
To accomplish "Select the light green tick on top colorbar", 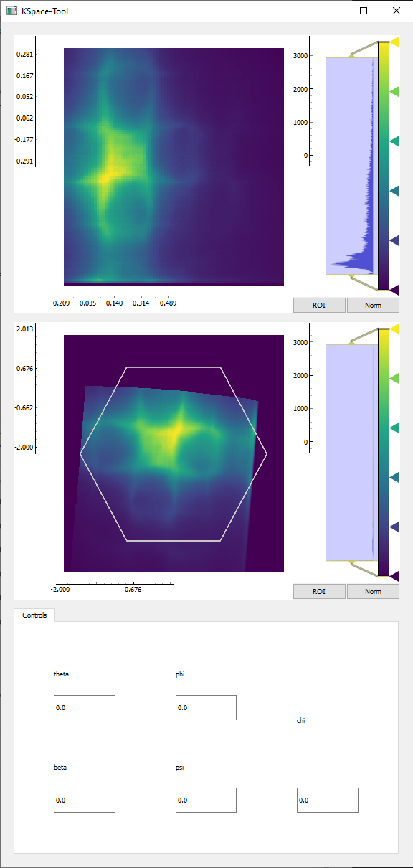I will click(394, 92).
